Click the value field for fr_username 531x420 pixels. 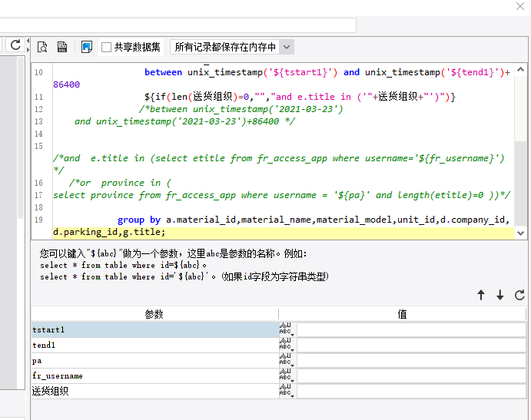pos(411,376)
